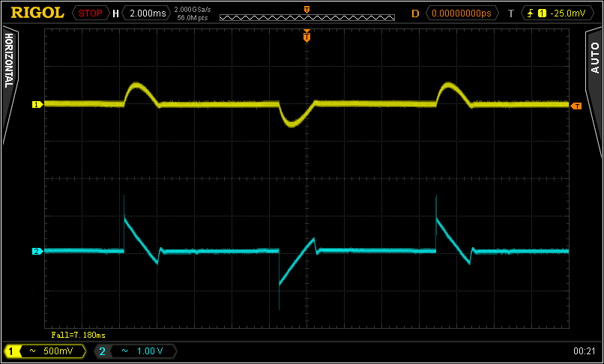
Task: Click channel 2 AC coupling symbol
Action: 125,351
